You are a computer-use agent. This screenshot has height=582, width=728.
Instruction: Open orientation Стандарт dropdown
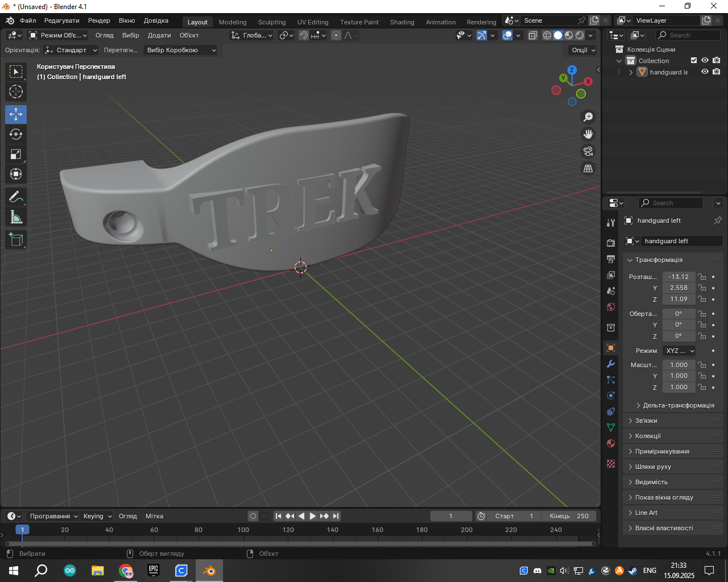tap(71, 50)
